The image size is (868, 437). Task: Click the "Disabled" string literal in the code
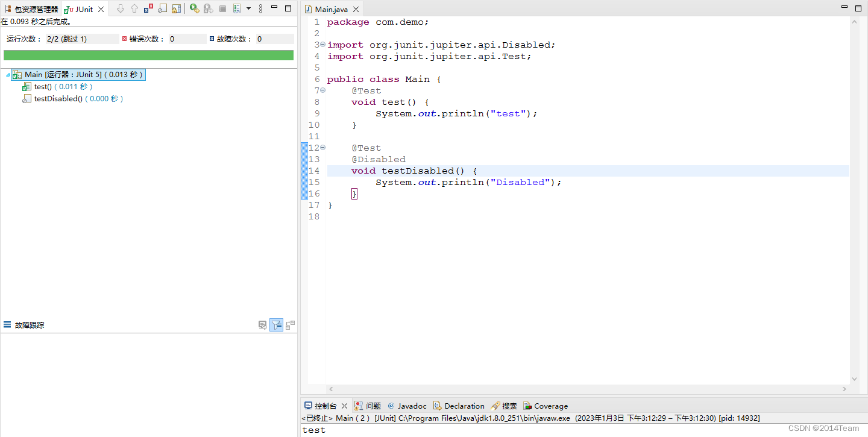[x=521, y=182]
